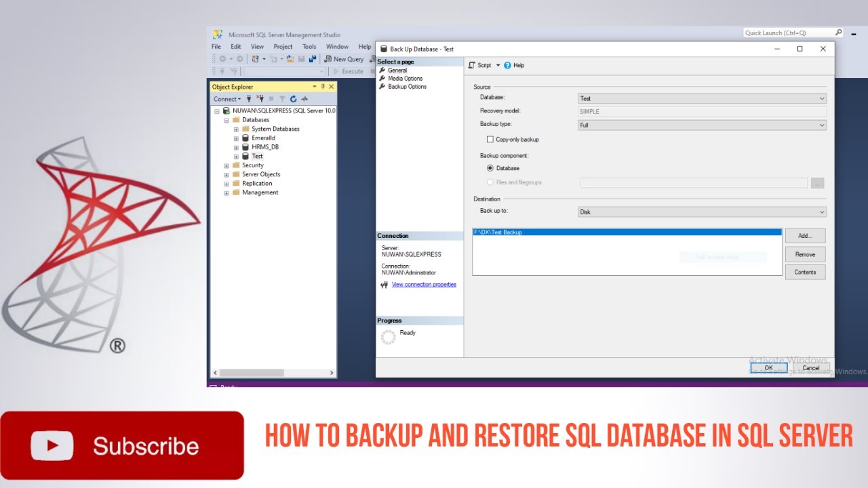Click the New Project toolbar icon
The width and height of the screenshot is (868, 488).
coord(255,59)
